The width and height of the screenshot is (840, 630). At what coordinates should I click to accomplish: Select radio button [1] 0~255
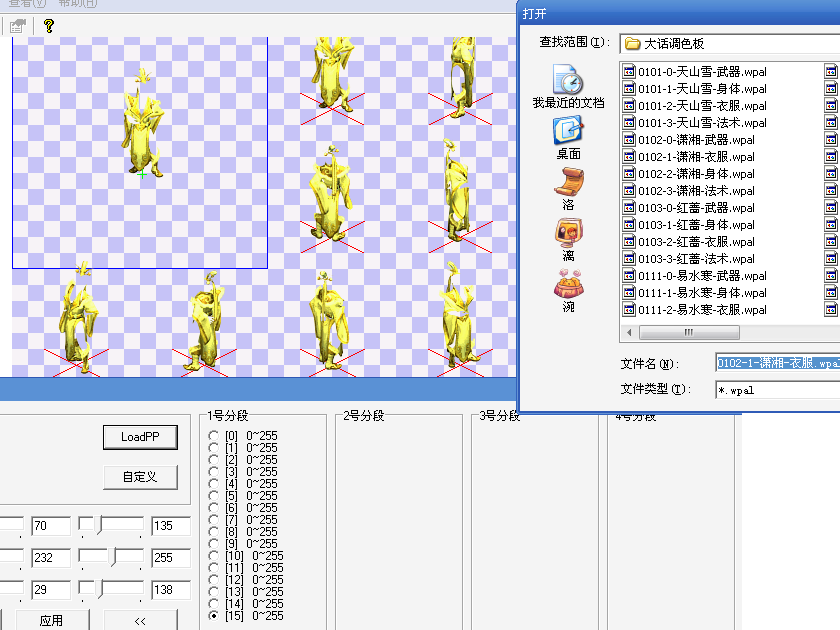click(x=214, y=448)
